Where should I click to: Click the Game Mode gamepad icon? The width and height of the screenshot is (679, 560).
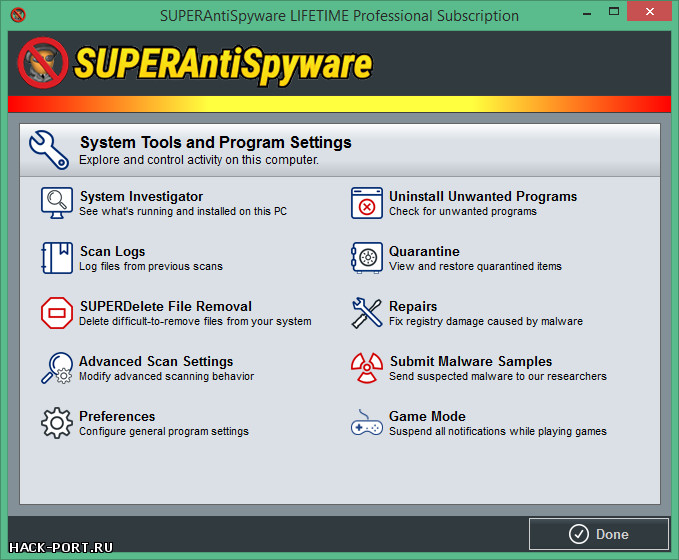[x=367, y=423]
